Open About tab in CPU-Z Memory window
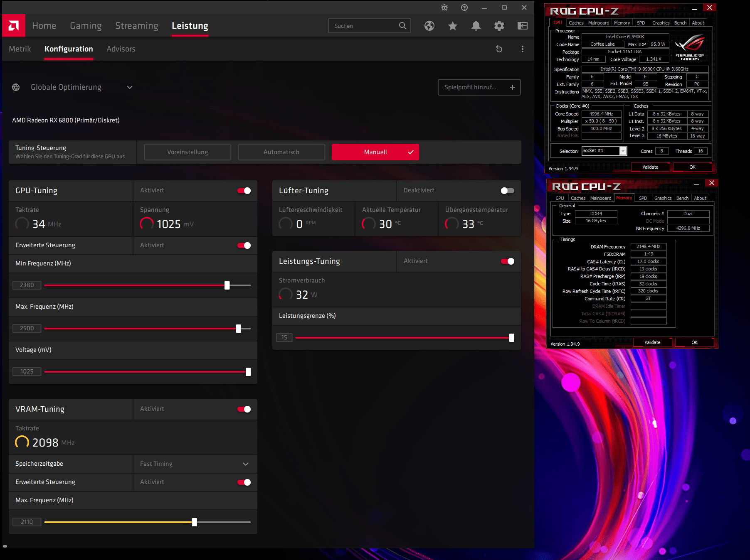The height and width of the screenshot is (560, 750). coord(700,198)
